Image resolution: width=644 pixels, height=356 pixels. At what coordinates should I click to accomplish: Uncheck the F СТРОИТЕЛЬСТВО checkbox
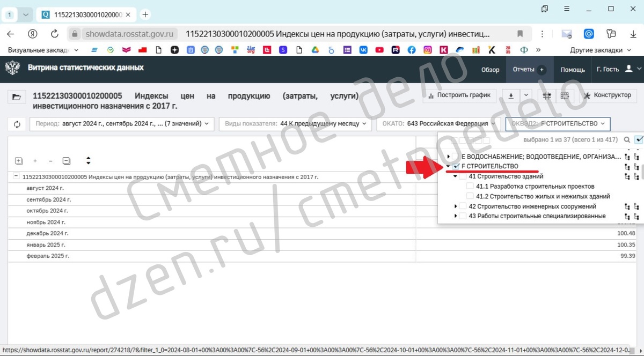pyautogui.click(x=456, y=166)
